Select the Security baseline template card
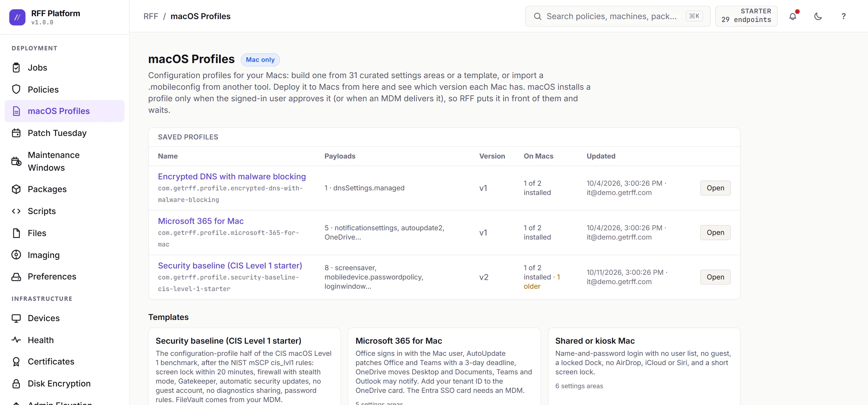The width and height of the screenshot is (868, 405). (x=244, y=367)
